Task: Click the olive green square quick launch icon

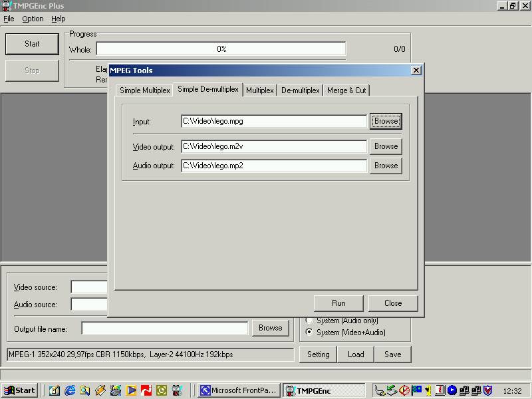Action: (x=162, y=390)
